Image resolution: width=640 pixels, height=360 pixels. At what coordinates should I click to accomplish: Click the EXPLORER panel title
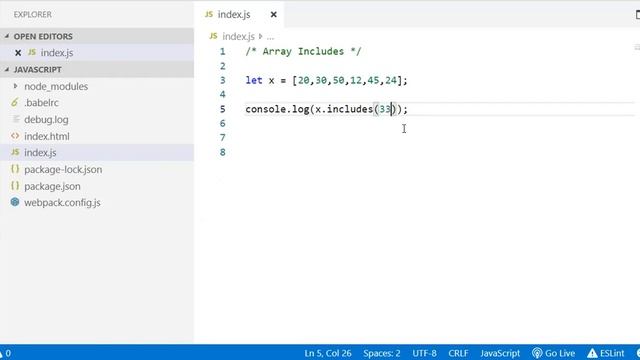coord(33,15)
